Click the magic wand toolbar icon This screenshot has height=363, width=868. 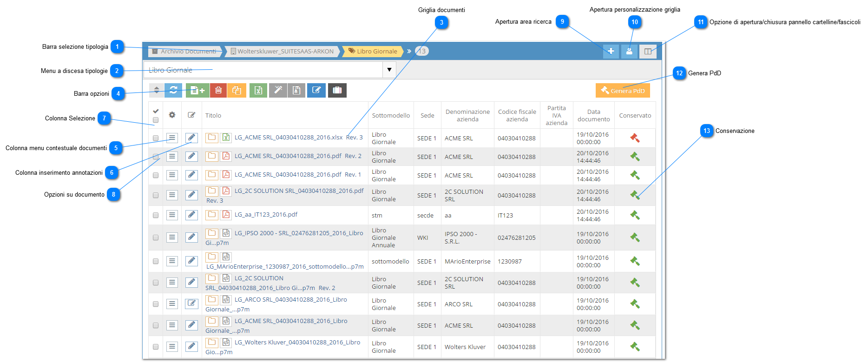(x=277, y=90)
